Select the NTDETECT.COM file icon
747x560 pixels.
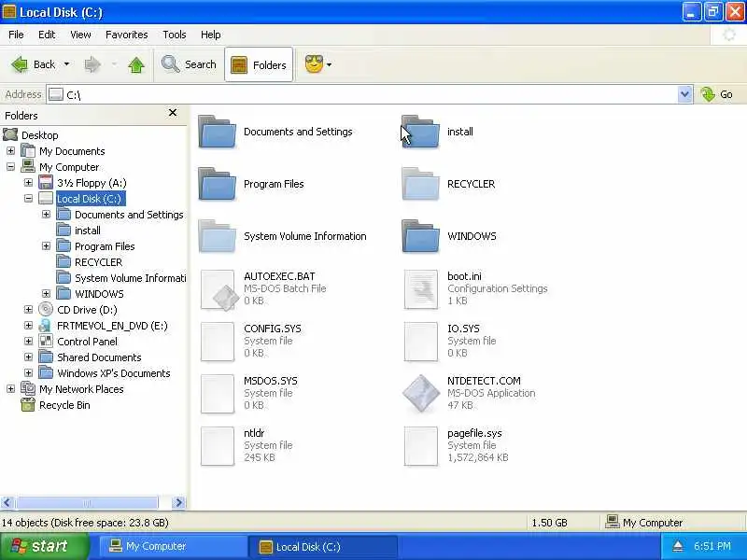421,394
